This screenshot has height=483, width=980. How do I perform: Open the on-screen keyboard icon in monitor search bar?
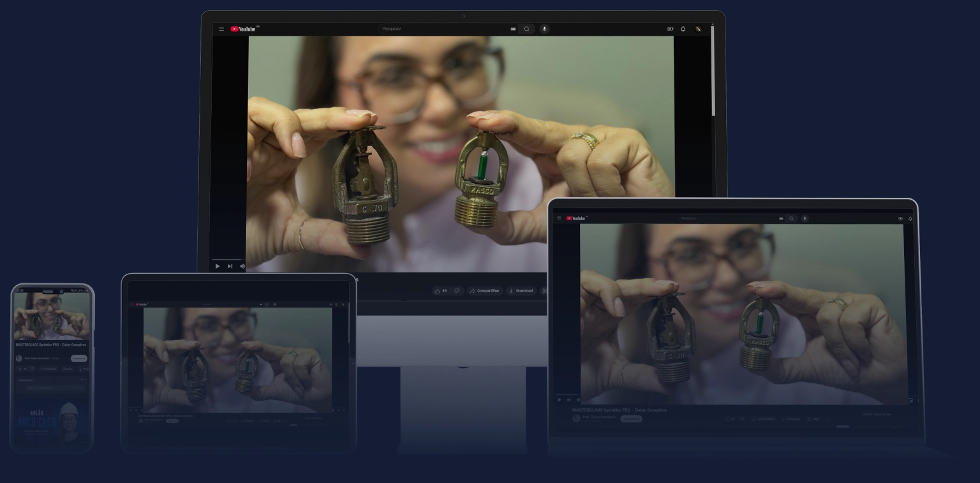pyautogui.click(x=513, y=29)
